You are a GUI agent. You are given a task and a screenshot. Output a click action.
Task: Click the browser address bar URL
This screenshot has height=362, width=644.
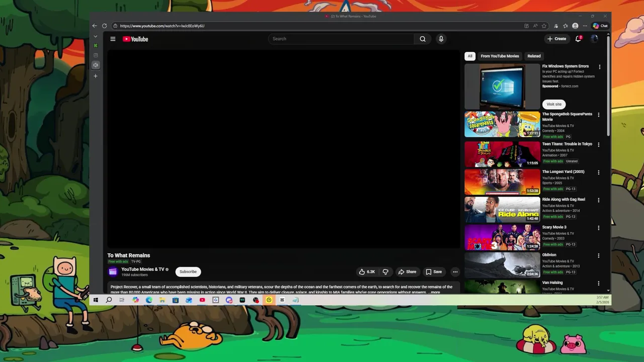[x=162, y=26]
